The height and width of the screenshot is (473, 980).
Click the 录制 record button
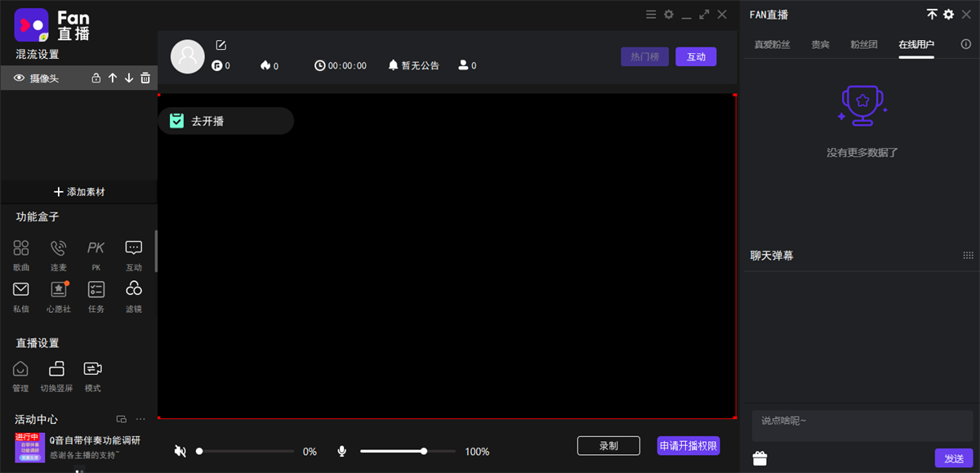pos(608,446)
